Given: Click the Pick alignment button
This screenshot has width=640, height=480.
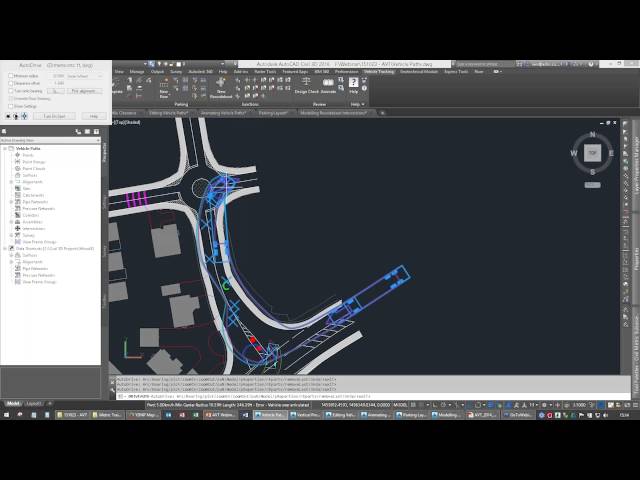Looking at the screenshot, I should click(x=84, y=91).
